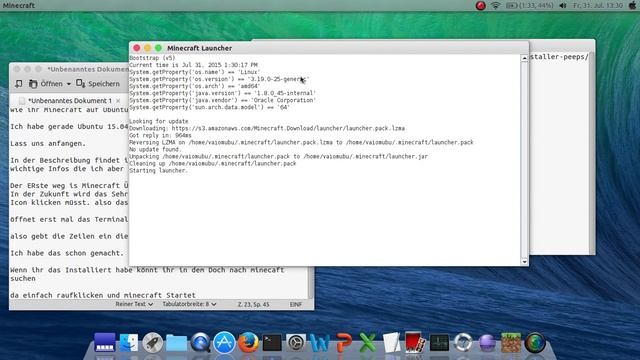Open the white notepad text editor icon

391,342
